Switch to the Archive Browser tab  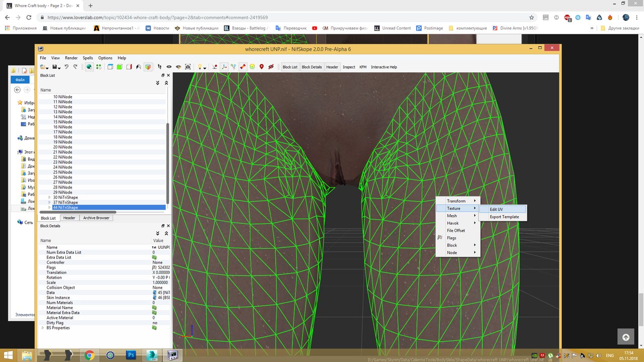[96, 218]
